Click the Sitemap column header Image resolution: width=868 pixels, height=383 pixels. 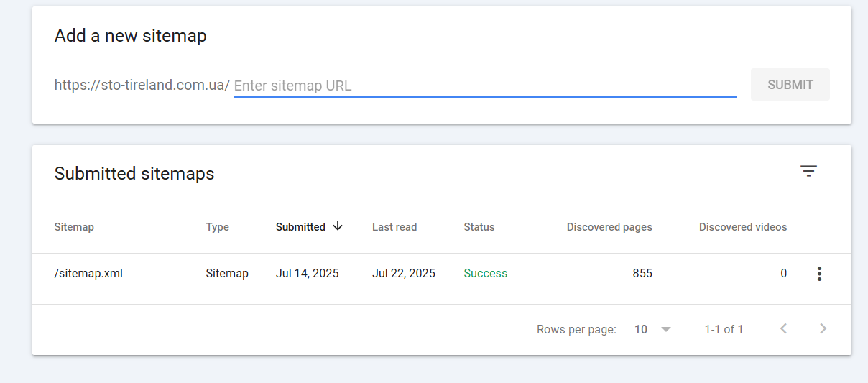tap(74, 227)
